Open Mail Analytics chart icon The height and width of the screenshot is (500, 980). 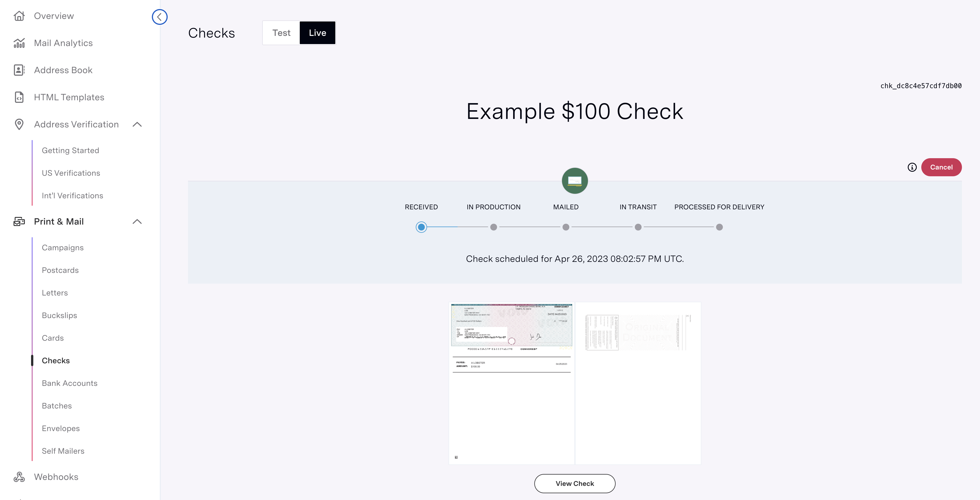tap(19, 43)
